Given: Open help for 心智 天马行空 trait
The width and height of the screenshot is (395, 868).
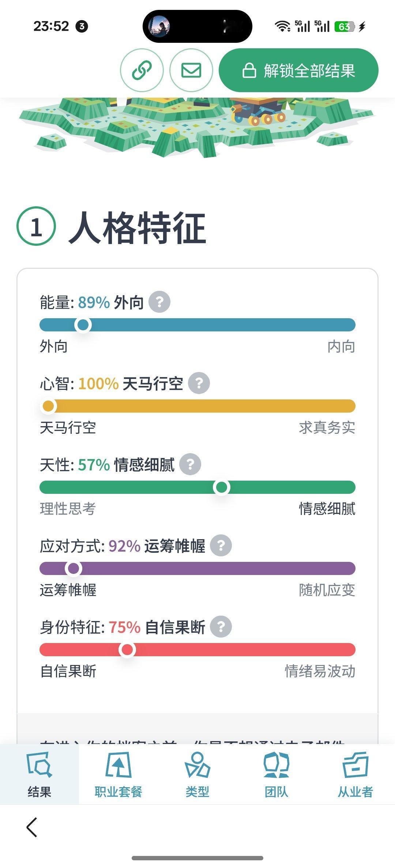Looking at the screenshot, I should [199, 383].
